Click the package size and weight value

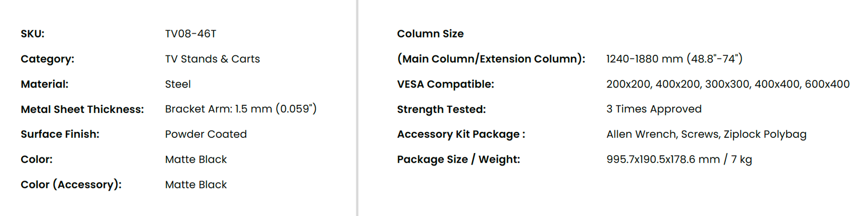click(679, 160)
